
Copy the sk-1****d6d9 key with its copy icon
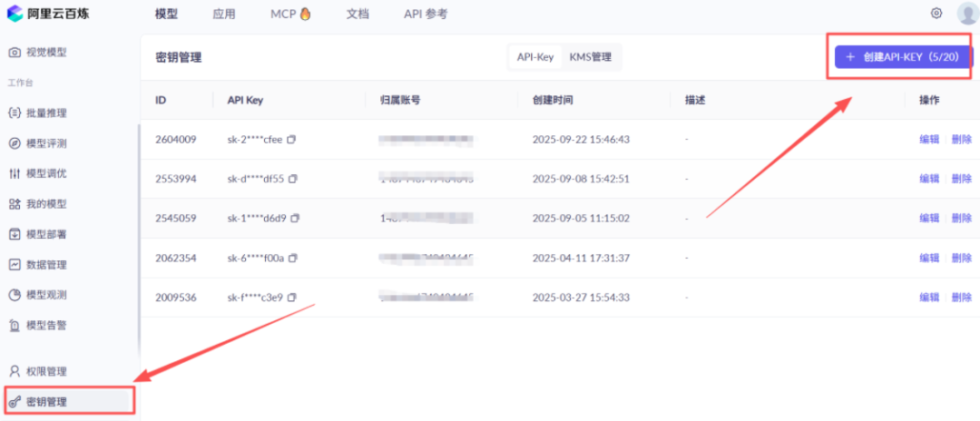(296, 218)
